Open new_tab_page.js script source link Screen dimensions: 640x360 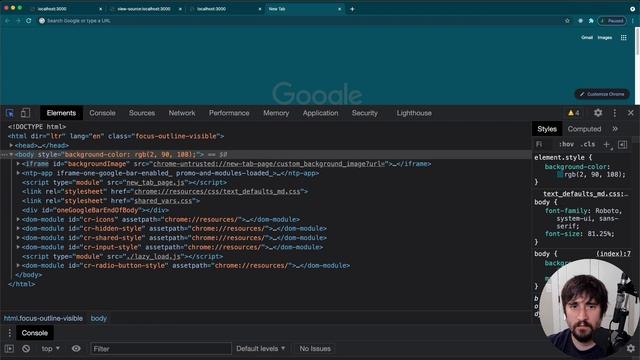[x=155, y=182]
